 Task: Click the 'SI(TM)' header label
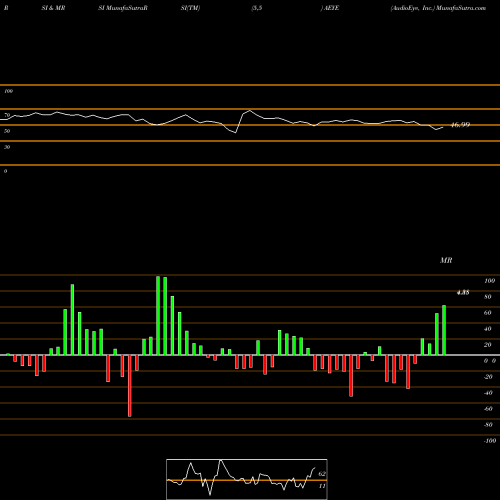point(190,8)
